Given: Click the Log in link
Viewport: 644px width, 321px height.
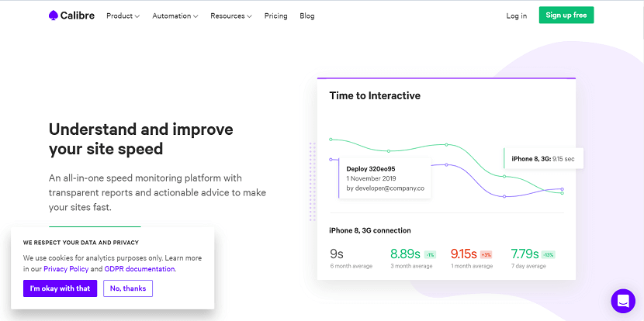Looking at the screenshot, I should click(516, 16).
